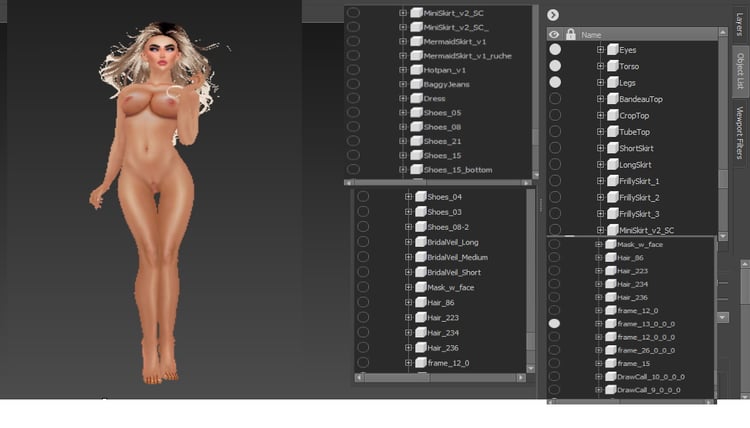Click the BaggyJeans cube icon
Image resolution: width=750 pixels, height=428 pixels.
(416, 84)
